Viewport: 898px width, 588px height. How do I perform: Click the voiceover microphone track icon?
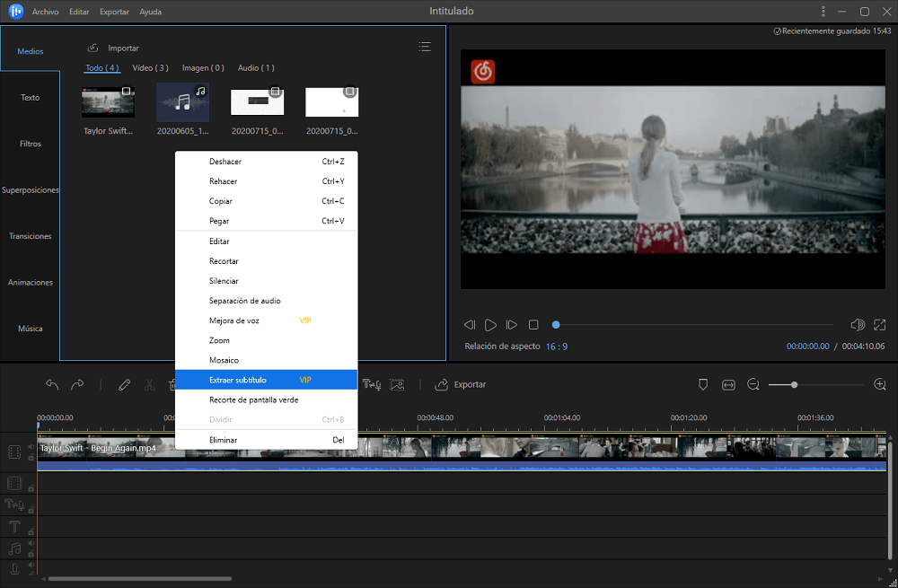coord(14,569)
